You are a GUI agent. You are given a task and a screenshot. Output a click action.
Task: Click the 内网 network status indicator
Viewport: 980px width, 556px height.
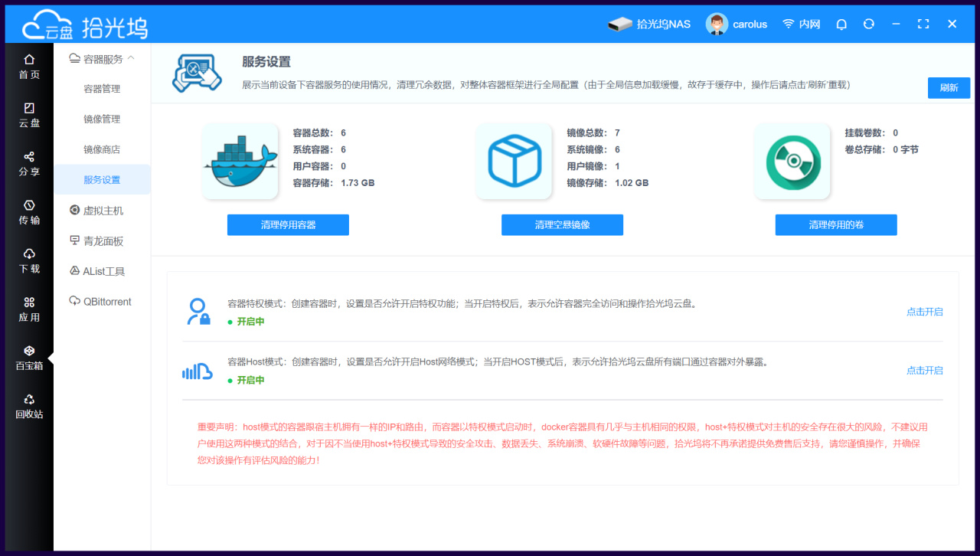801,25
